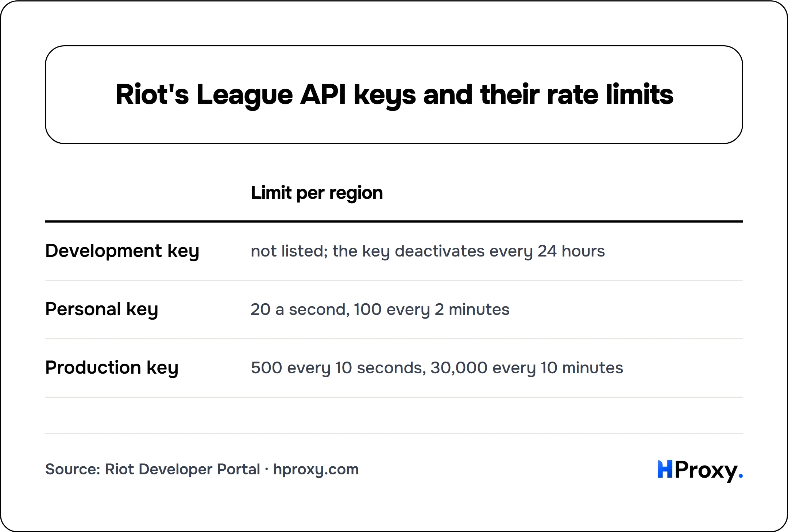Viewport: 788px width, 532px height.
Task: Click the 'Source: Riot Developer Portal · hproxy.com' footer
Action: tap(202, 470)
